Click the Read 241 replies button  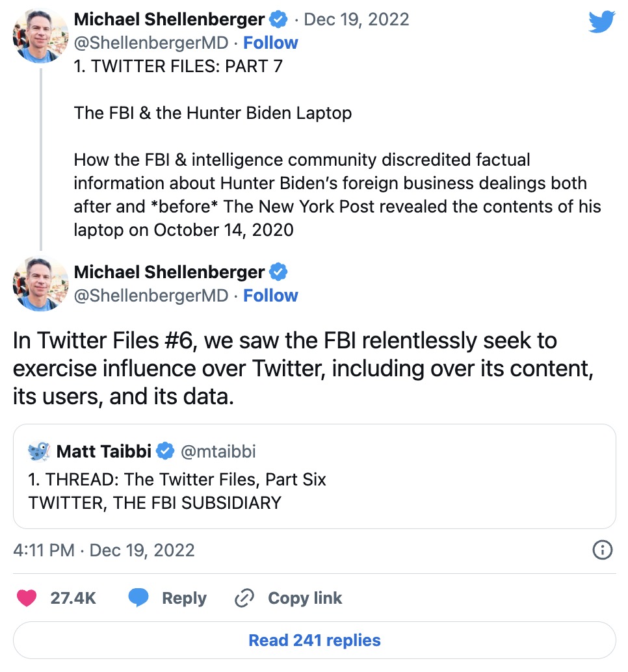[314, 640]
